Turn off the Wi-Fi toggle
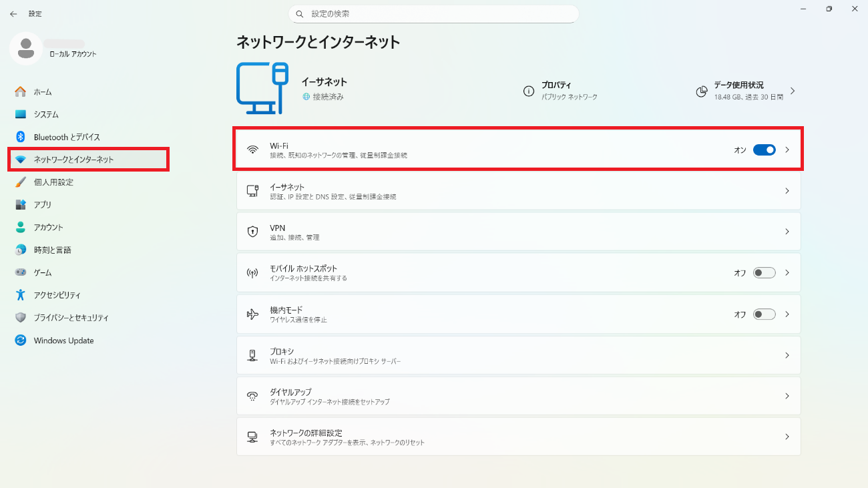 (764, 150)
